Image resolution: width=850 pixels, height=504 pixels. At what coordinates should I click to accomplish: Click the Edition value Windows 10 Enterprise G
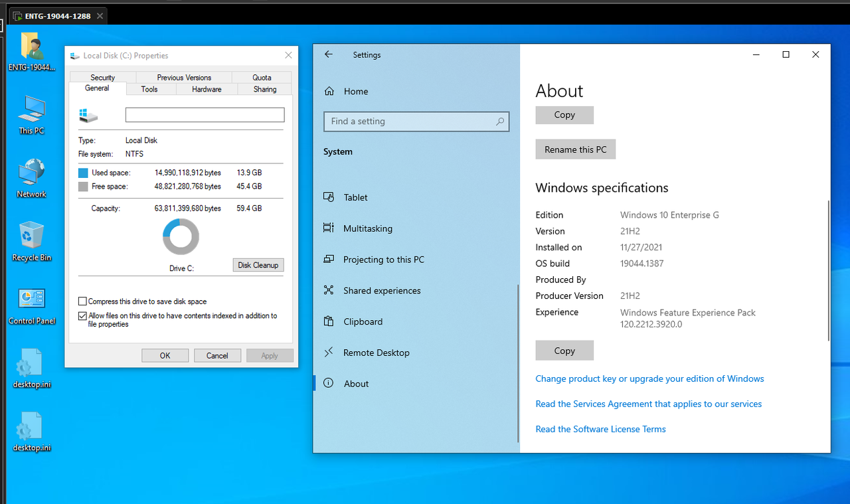(669, 215)
